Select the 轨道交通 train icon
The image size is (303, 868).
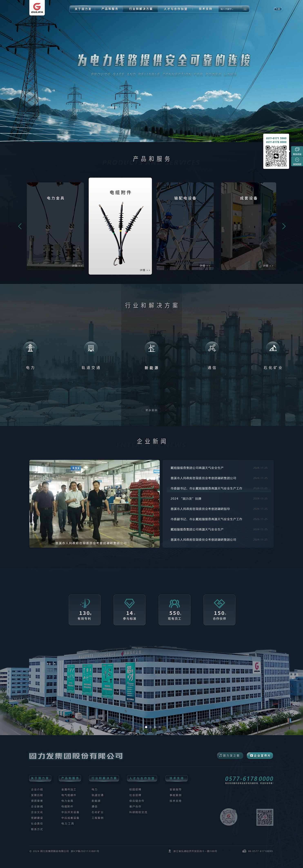click(91, 347)
